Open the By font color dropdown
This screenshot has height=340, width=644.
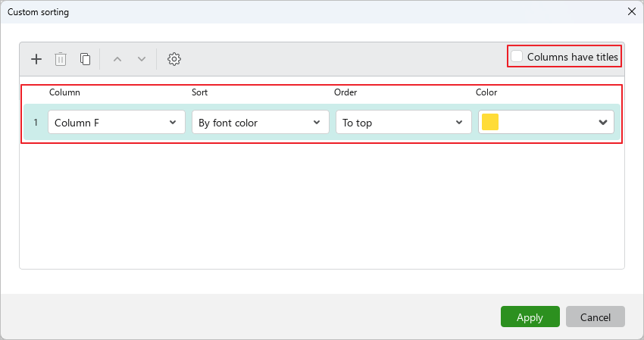click(261, 123)
